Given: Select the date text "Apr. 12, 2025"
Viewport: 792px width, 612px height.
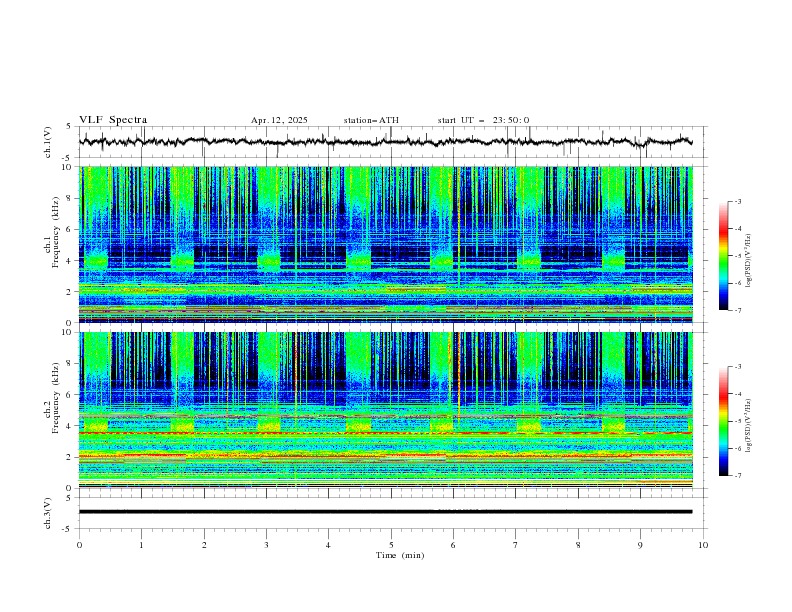Looking at the screenshot, I should pos(279,120).
